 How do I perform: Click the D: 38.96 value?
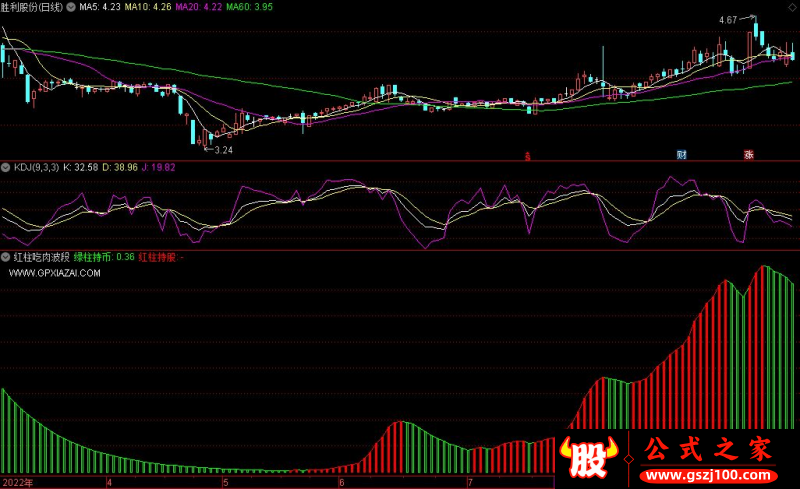tap(120, 167)
